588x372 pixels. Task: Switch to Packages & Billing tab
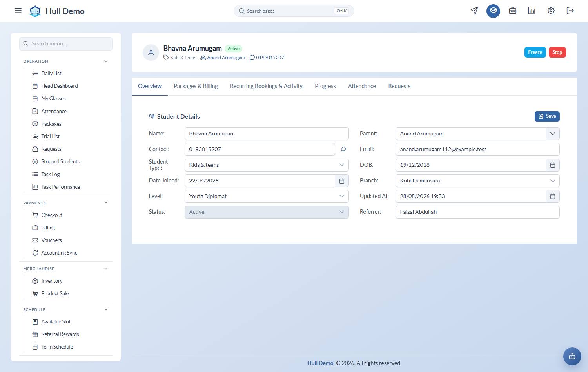point(196,86)
